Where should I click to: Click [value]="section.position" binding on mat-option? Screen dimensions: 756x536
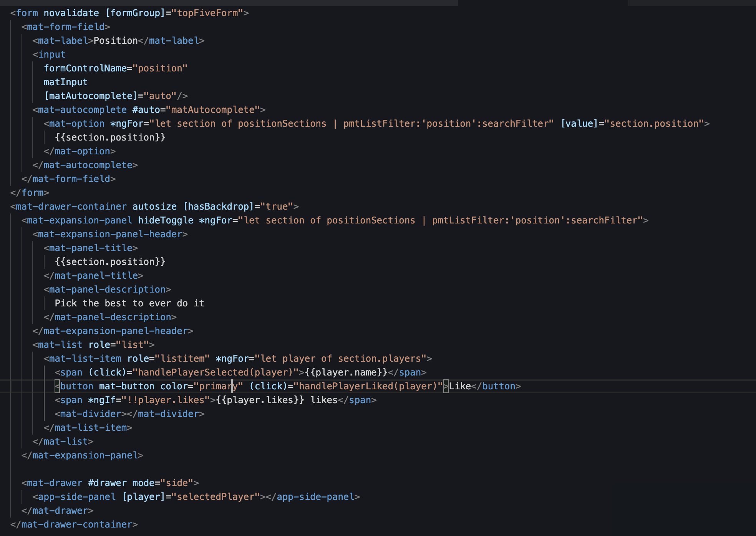[x=632, y=124]
